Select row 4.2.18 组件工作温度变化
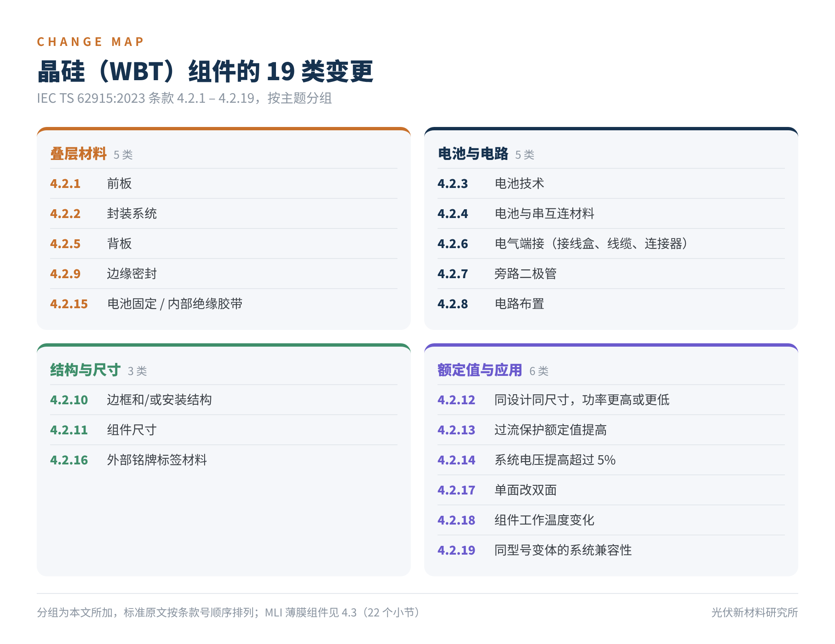Screen dimensions: 835x644 611,520
